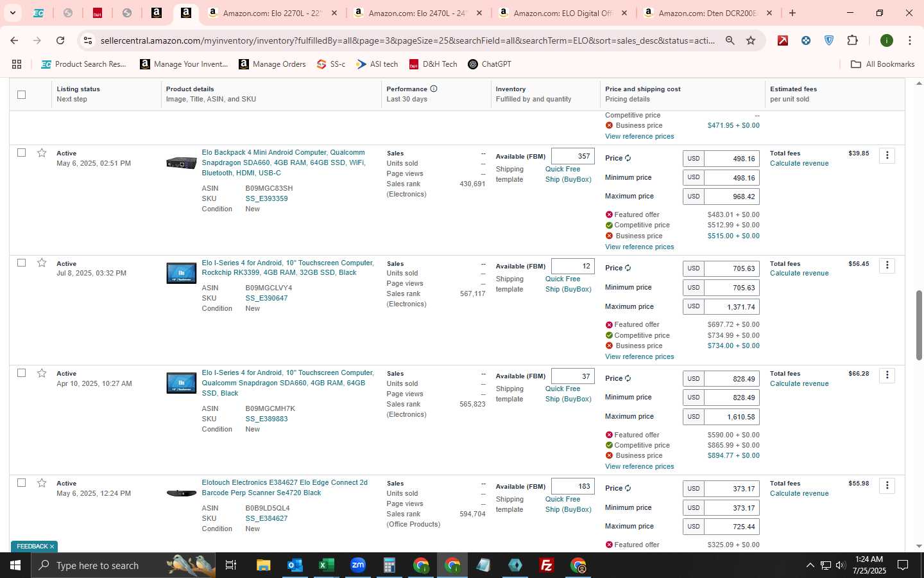This screenshot has height=578, width=924.
Task: Check the Elo Backpack 4 listing checkbox
Action: click(21, 153)
